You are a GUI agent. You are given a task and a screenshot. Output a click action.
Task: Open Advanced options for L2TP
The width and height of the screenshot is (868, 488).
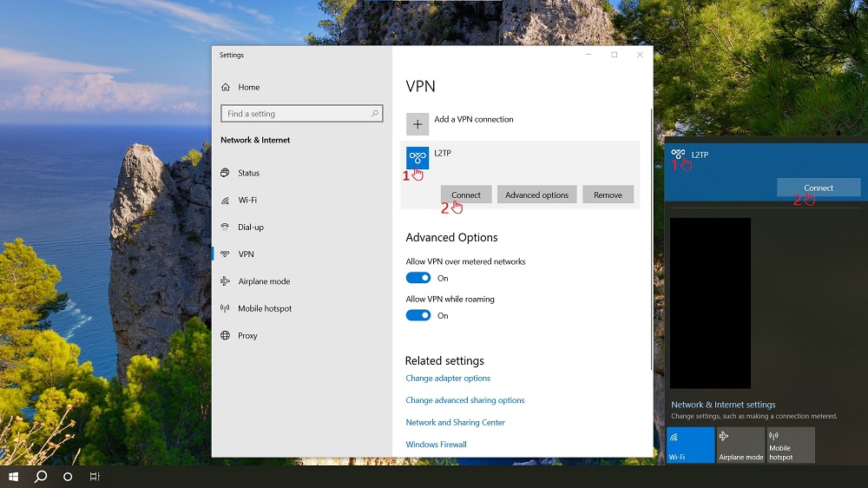(536, 195)
